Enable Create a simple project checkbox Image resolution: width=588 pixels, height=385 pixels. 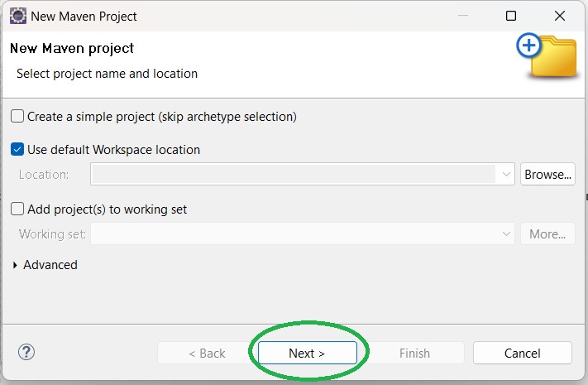click(x=18, y=117)
